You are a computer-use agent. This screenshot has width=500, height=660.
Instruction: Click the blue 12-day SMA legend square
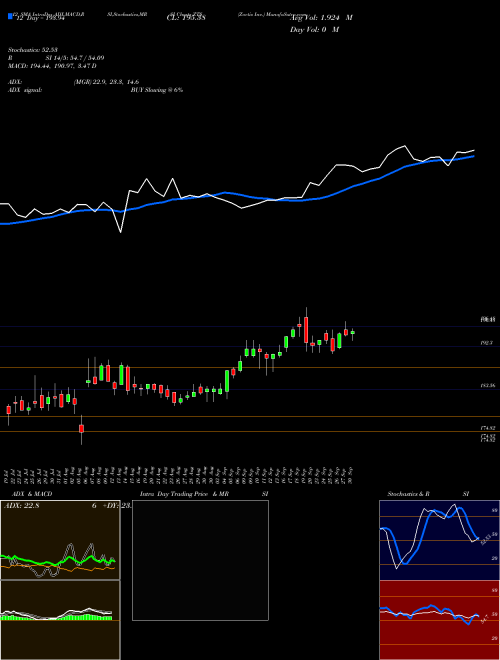pyautogui.click(x=10, y=16)
